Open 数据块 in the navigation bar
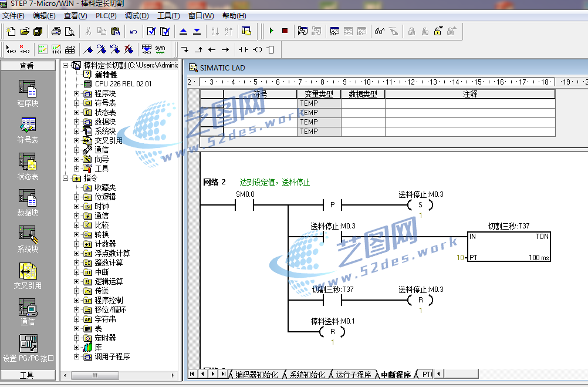Viewport: 588px width, 387px height. tap(28, 203)
